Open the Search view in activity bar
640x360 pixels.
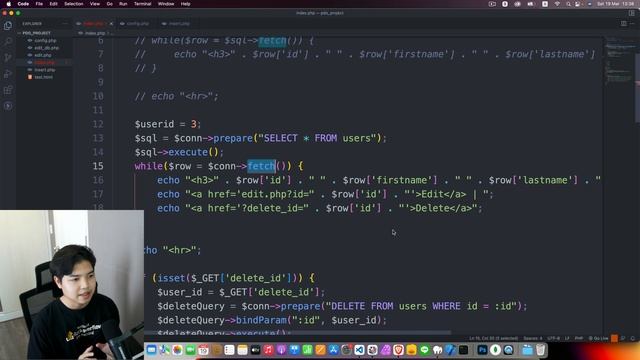point(8,41)
